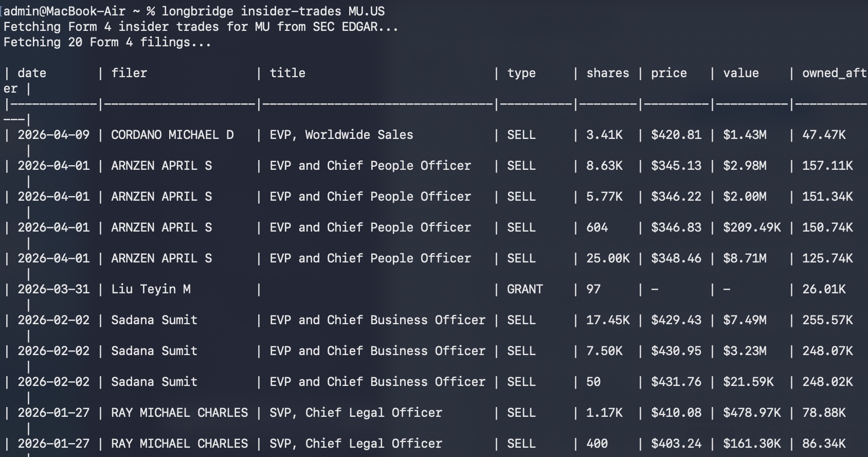The width and height of the screenshot is (868, 457).
Task: Select the date column header
Action: coord(32,73)
